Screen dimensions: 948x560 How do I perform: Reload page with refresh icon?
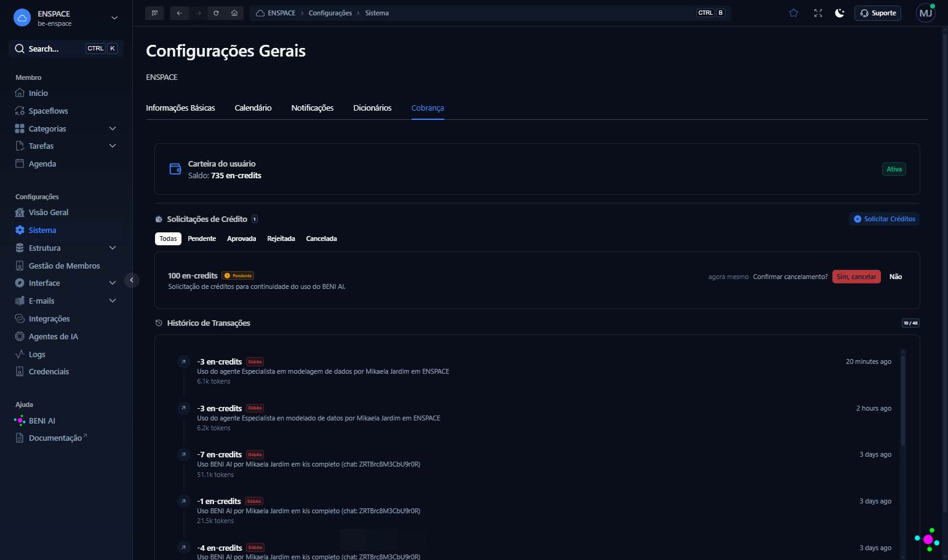(216, 13)
